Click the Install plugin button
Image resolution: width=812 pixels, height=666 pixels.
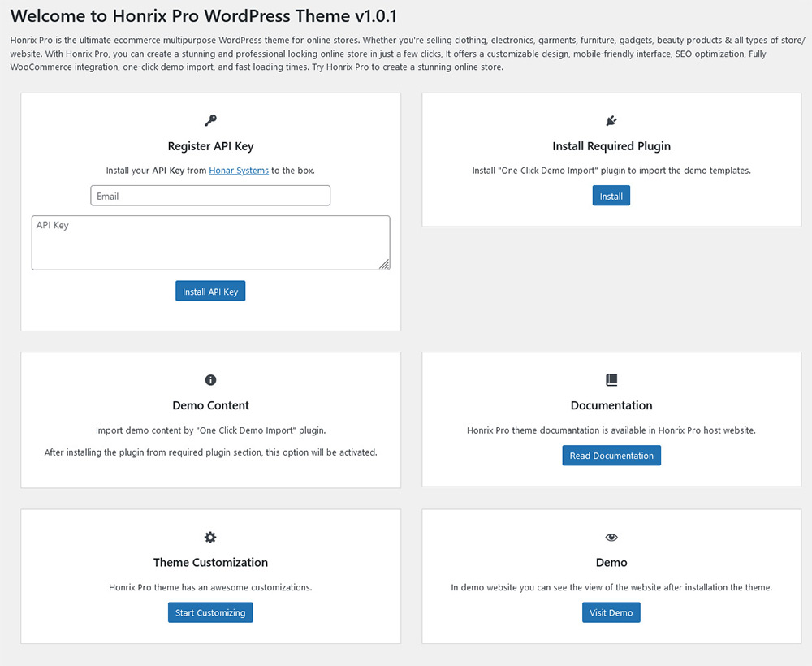pos(611,196)
